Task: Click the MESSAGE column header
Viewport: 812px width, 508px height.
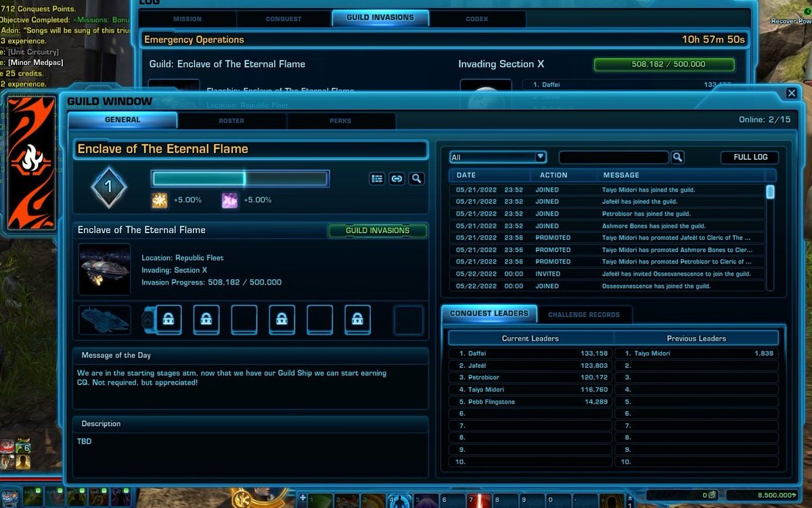Action: click(681, 175)
